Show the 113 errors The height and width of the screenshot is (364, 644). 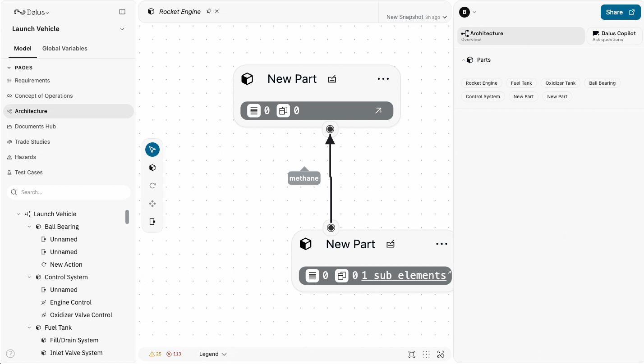point(174,354)
